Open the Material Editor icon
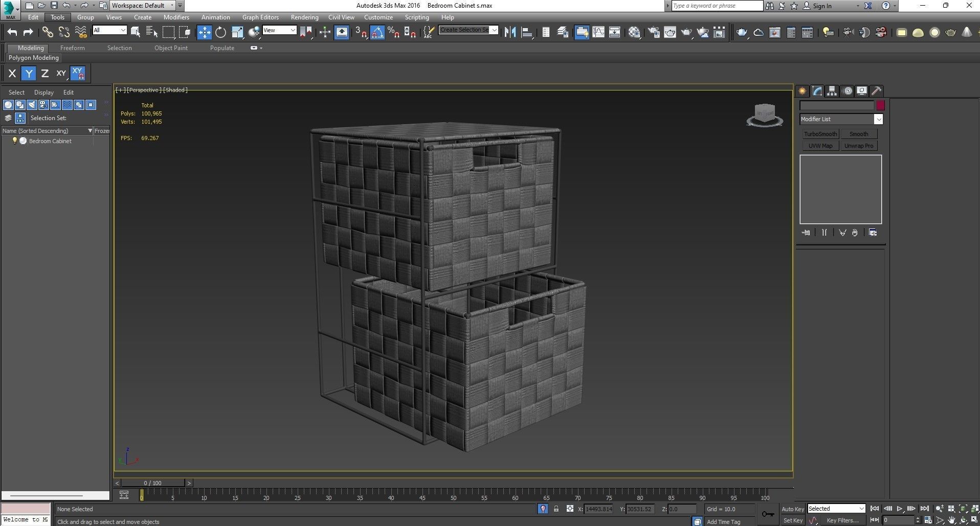 (x=635, y=32)
